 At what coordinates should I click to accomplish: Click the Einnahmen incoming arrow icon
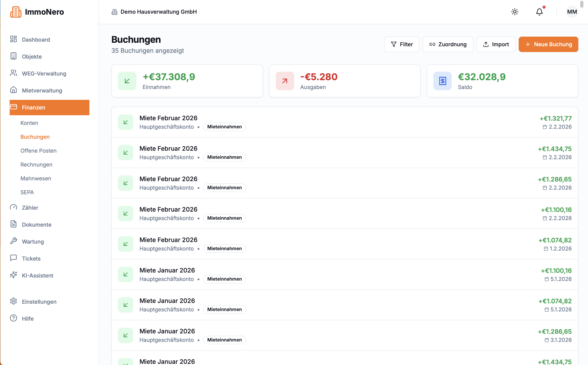click(127, 81)
